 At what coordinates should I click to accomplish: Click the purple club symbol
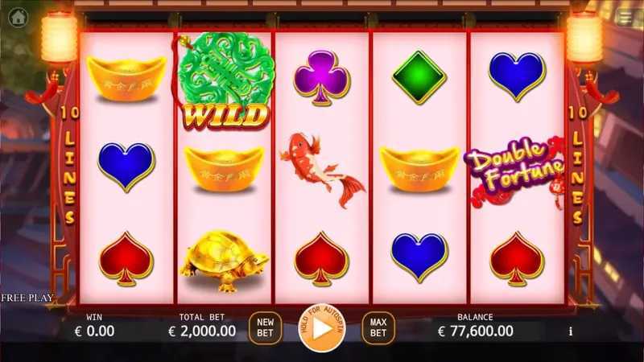pyautogui.click(x=321, y=77)
